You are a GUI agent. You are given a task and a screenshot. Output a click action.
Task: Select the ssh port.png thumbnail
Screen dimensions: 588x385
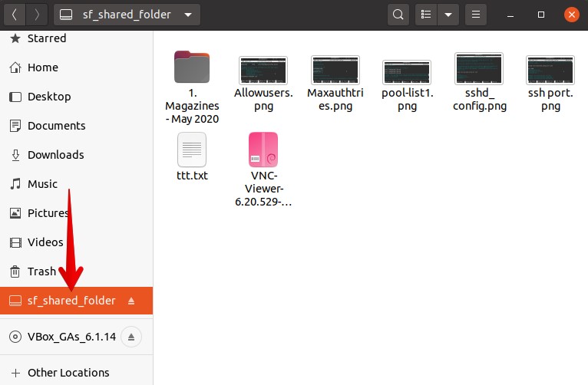point(550,70)
